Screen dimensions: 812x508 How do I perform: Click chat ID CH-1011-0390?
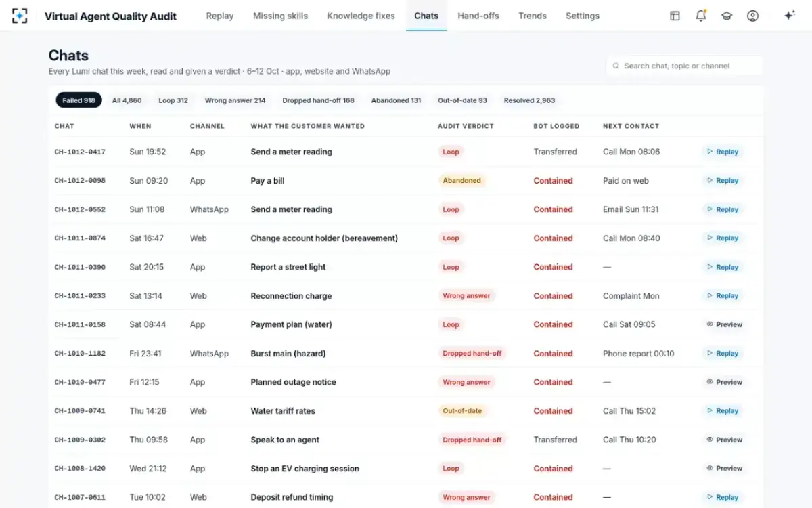tap(80, 268)
